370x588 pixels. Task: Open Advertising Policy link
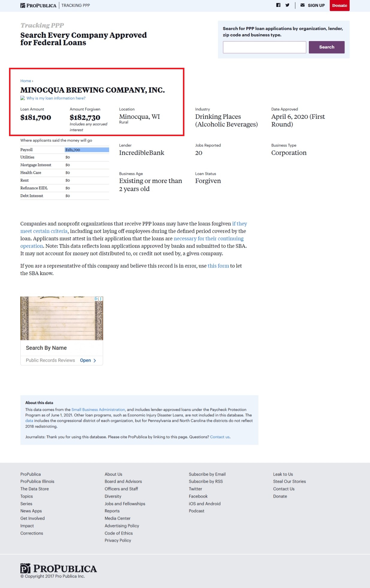click(x=122, y=526)
